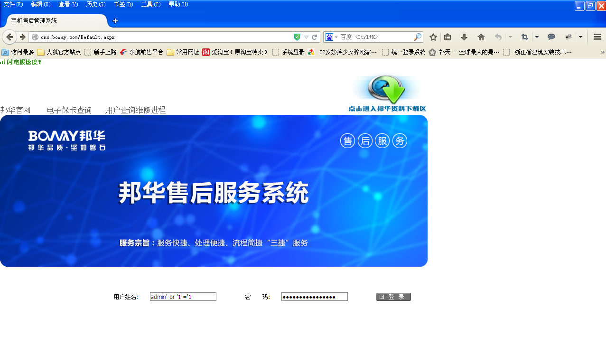Screen dimensions: 606x364
Task: Click the bug-shaped extension icon in the toolbar
Action: (569, 37)
